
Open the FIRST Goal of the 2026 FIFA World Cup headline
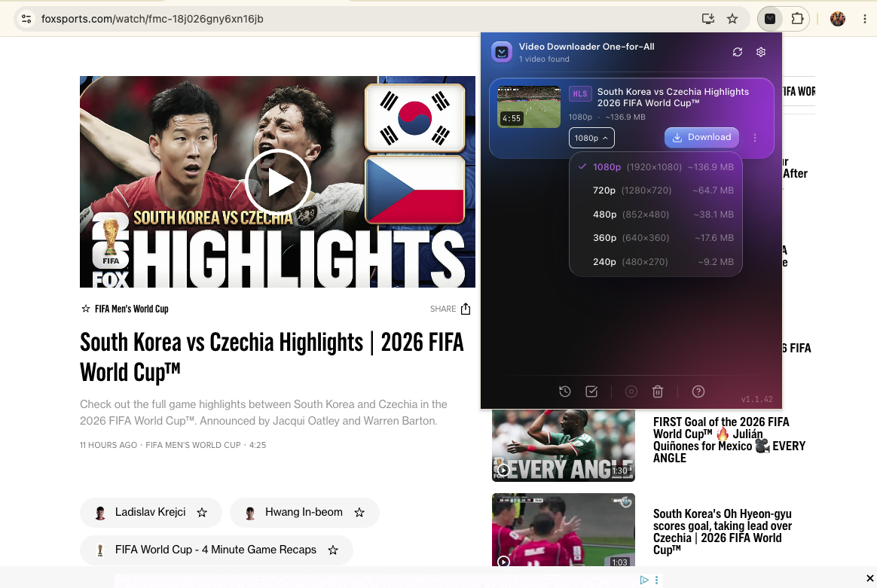tap(729, 440)
